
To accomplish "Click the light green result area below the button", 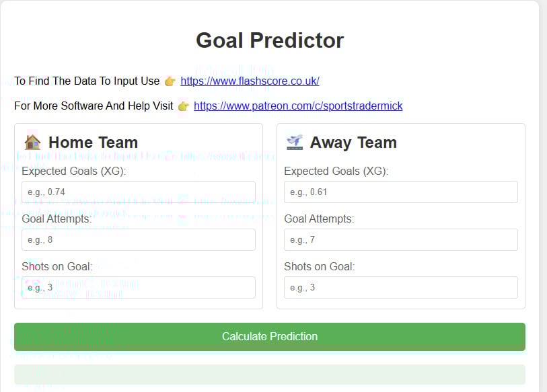I will pyautogui.click(x=270, y=375).
